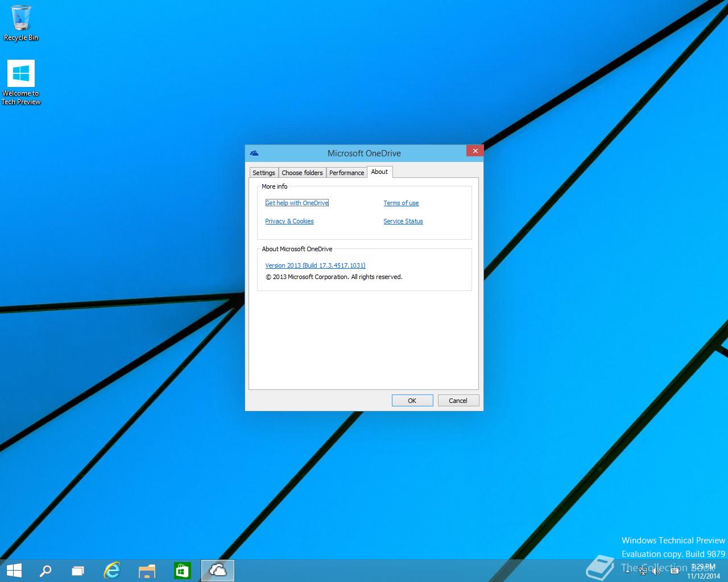Screen dimensions: 728x582
Task: Select the About tab
Action: click(x=379, y=172)
